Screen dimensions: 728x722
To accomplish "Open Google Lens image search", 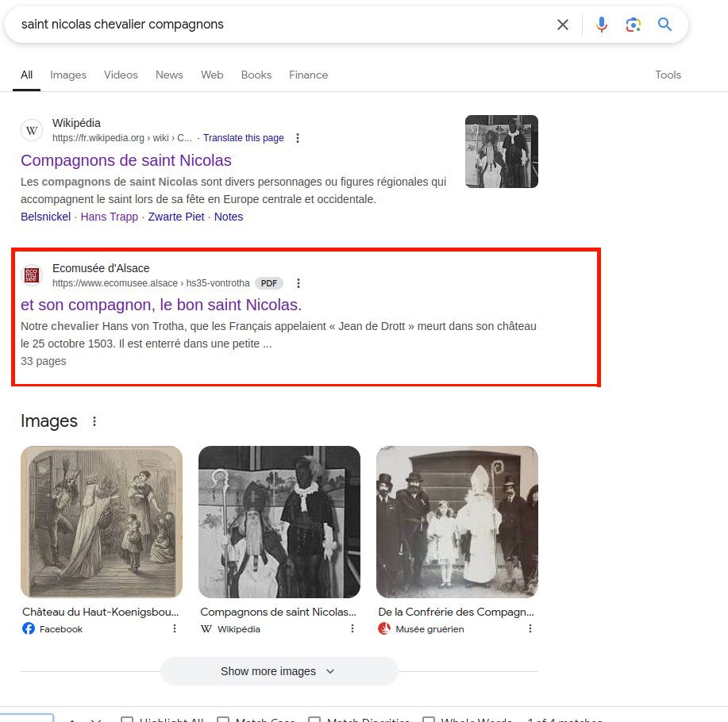I will tap(633, 25).
